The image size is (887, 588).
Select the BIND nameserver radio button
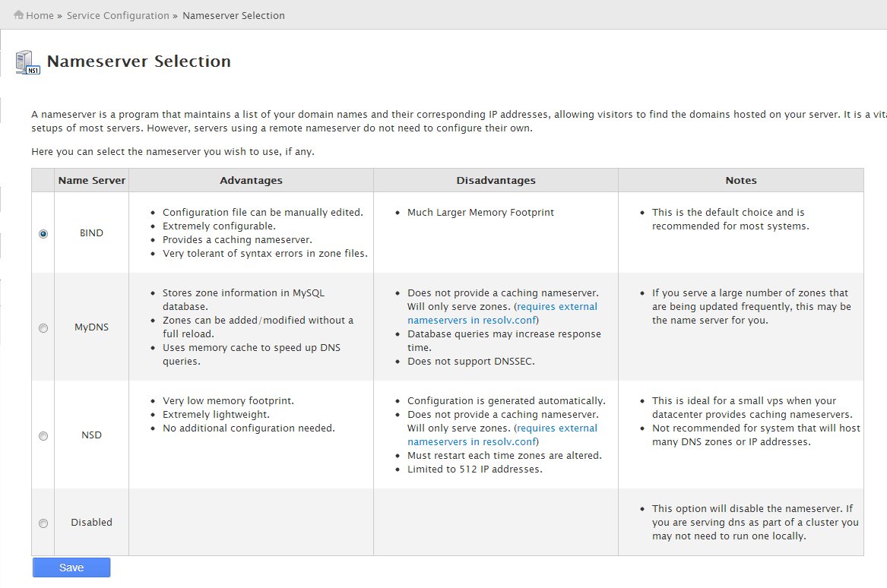click(x=43, y=233)
